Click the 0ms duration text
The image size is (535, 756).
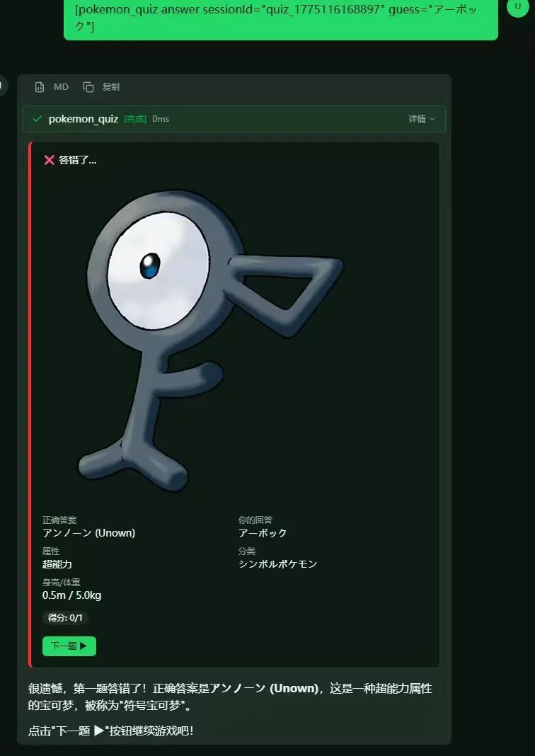point(161,119)
